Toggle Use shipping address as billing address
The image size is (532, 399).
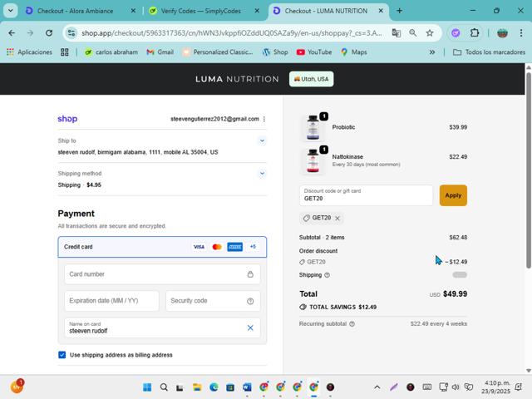point(62,355)
